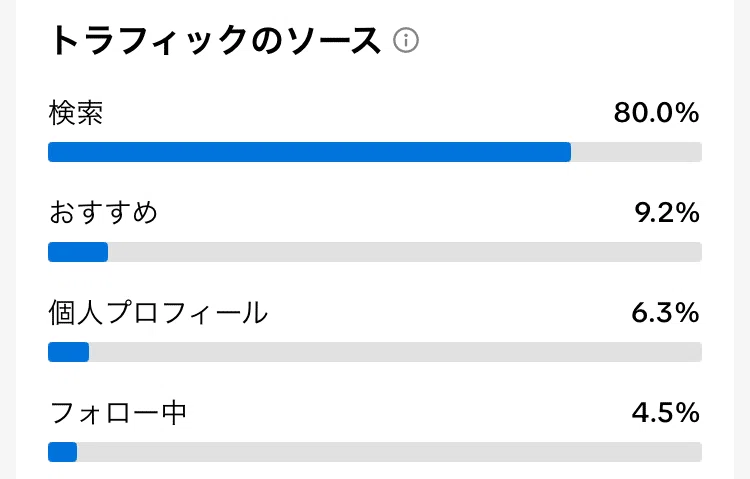The height and width of the screenshot is (479, 750).
Task: Click the 9.2% recommended percentage
Action: [x=667, y=213]
